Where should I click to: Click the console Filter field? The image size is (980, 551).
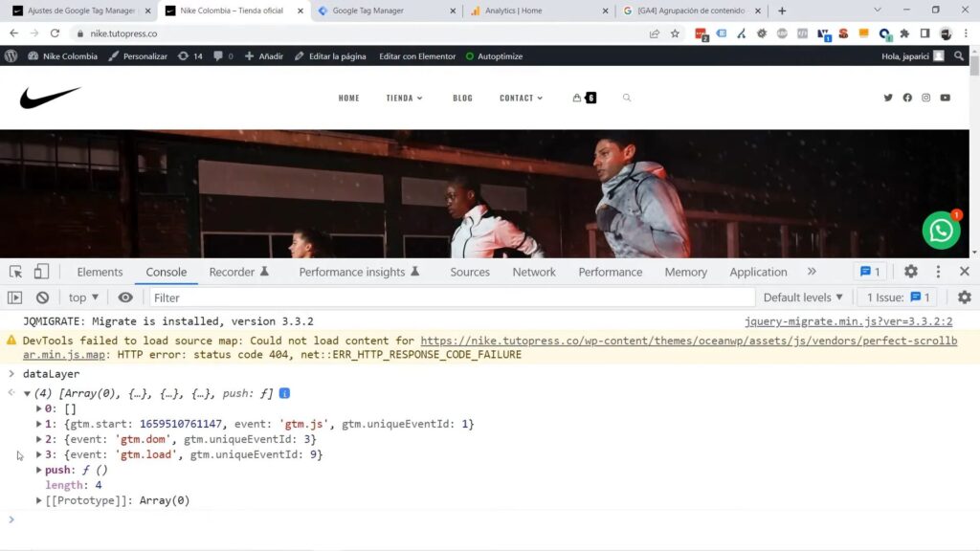(452, 298)
